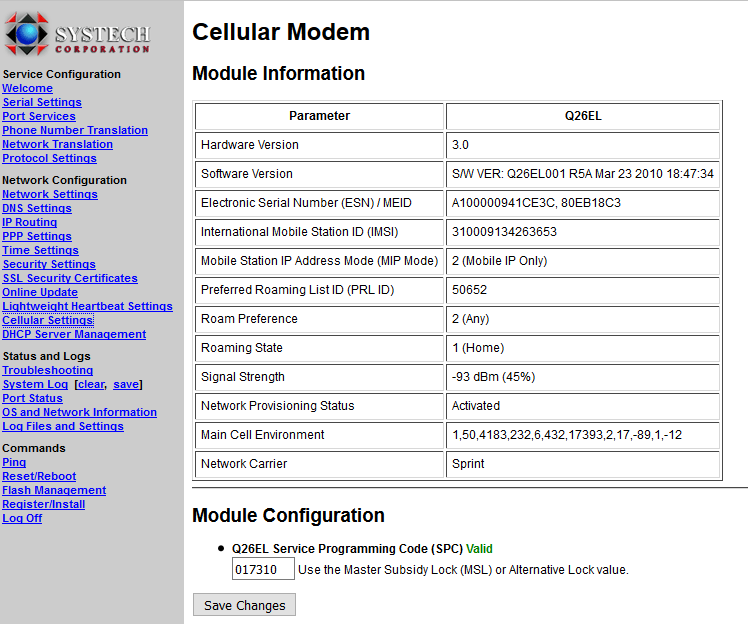This screenshot has height=624, width=748.
Task: Click the Signal Strength value -93 dBm (45%)
Action: pos(493,377)
